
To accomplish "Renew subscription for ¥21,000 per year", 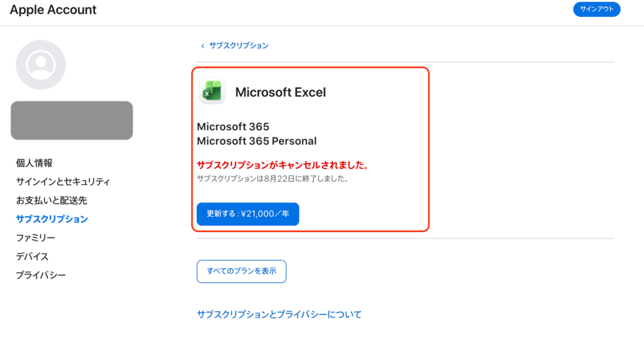I will click(248, 214).
